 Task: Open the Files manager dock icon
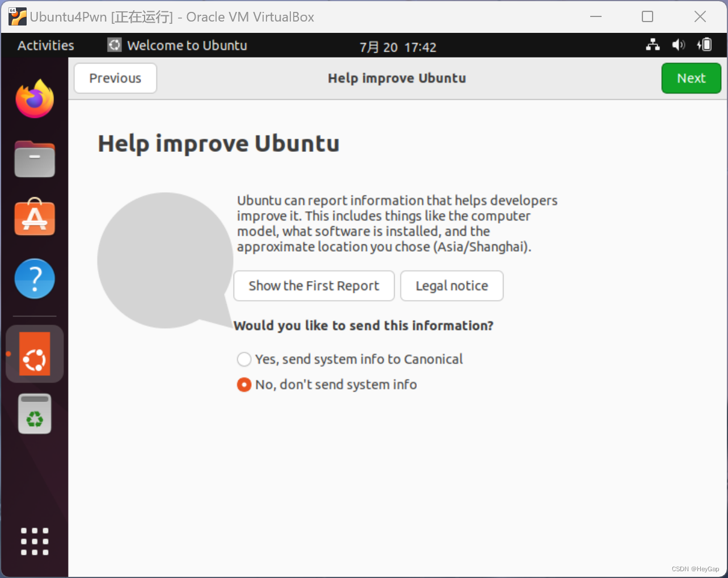35,159
